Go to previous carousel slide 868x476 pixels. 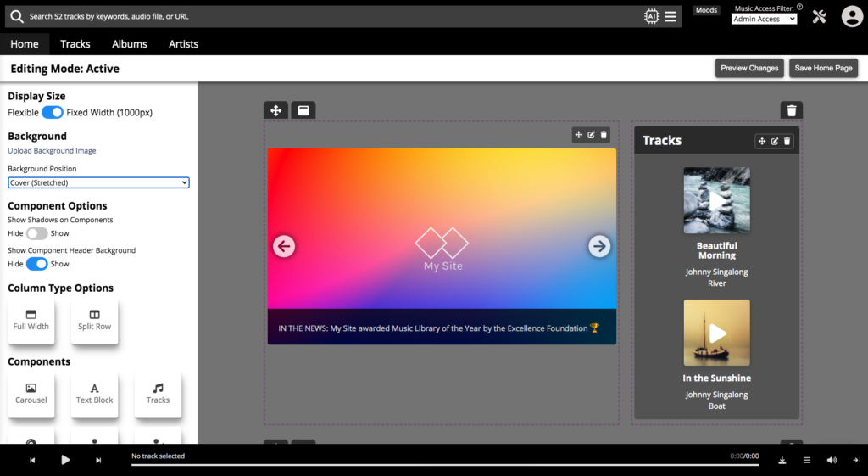pos(284,246)
